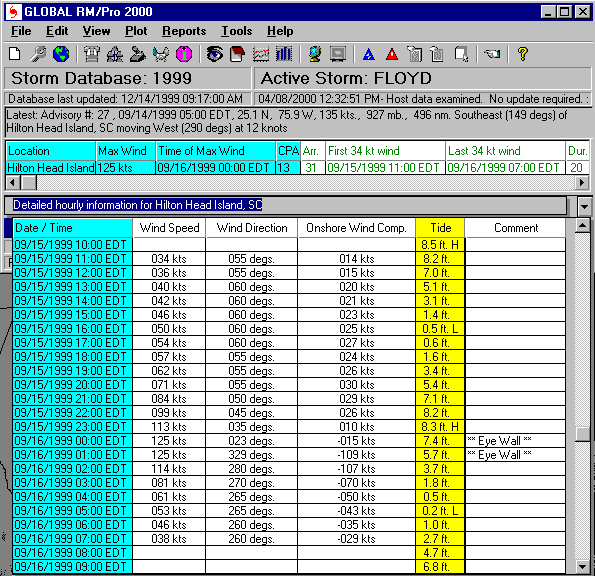Click the red triangle icon
The height and width of the screenshot is (576, 595).
[392, 55]
